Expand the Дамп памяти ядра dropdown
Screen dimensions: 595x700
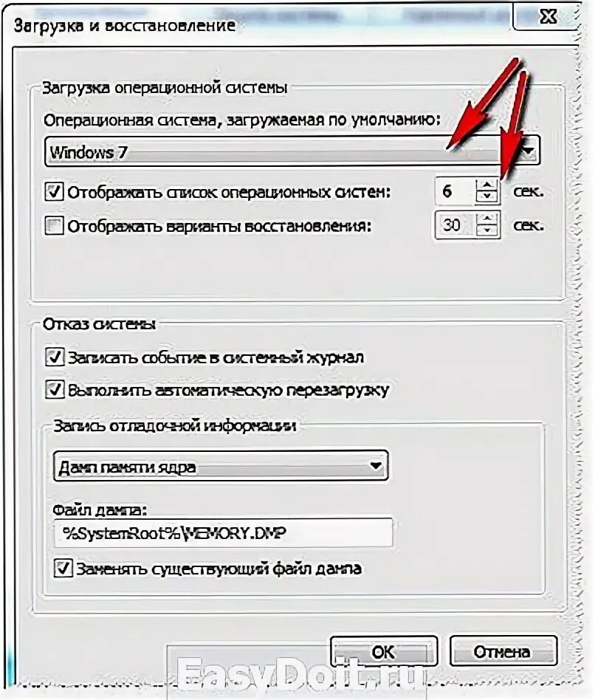[x=221, y=466]
